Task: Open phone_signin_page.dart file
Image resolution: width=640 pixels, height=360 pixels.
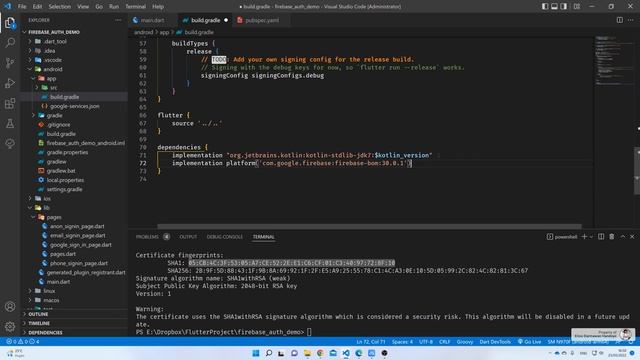Action: 78,263
